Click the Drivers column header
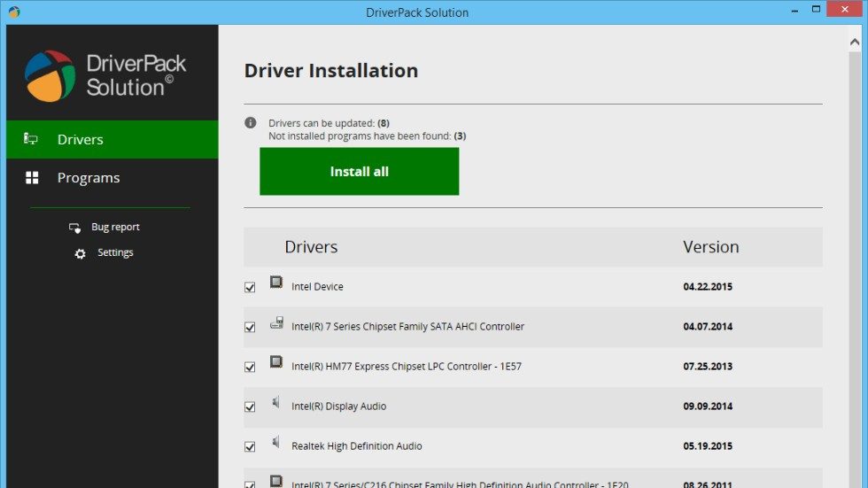The image size is (868, 488). point(311,247)
